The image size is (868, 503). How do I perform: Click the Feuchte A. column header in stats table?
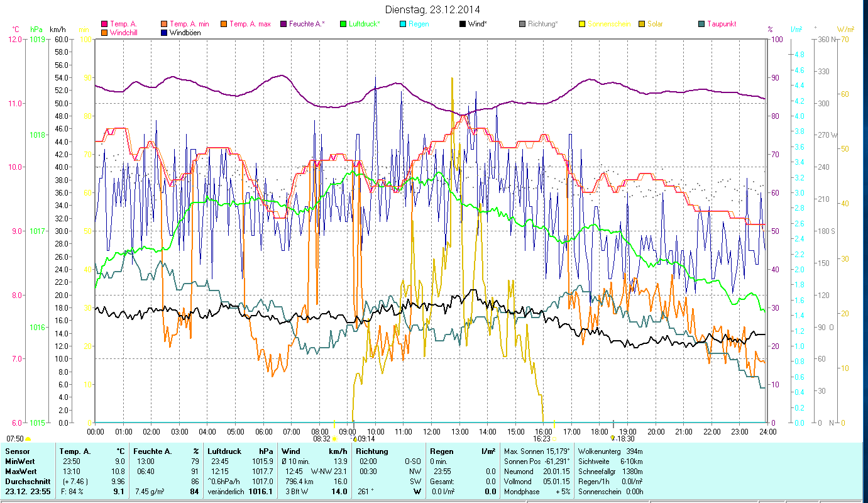(153, 451)
